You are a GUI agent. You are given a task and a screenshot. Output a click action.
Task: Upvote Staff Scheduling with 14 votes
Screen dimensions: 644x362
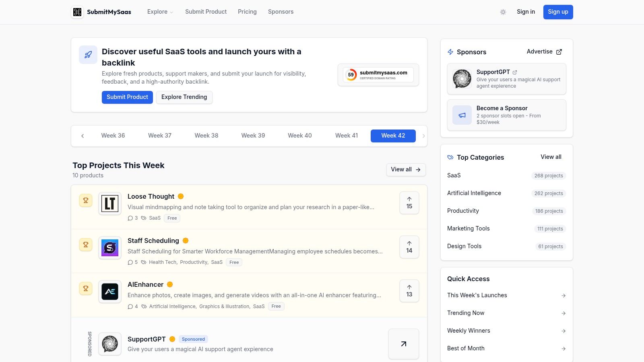click(x=409, y=247)
